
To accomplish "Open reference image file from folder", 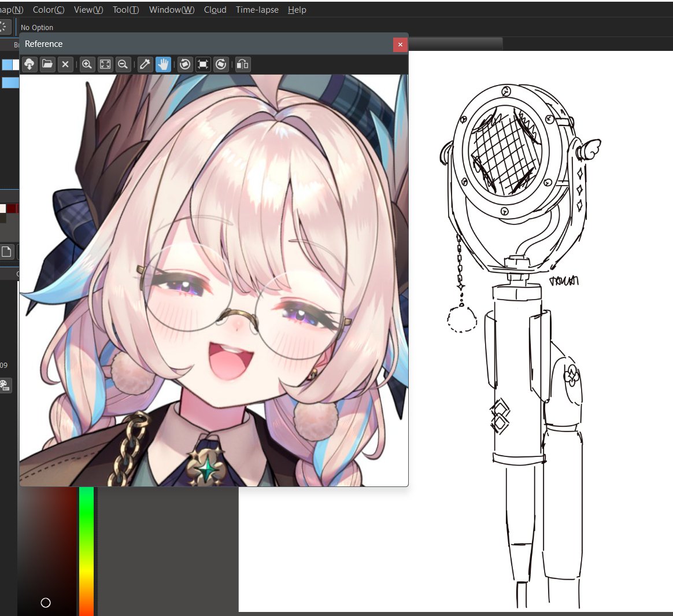I will tap(47, 64).
